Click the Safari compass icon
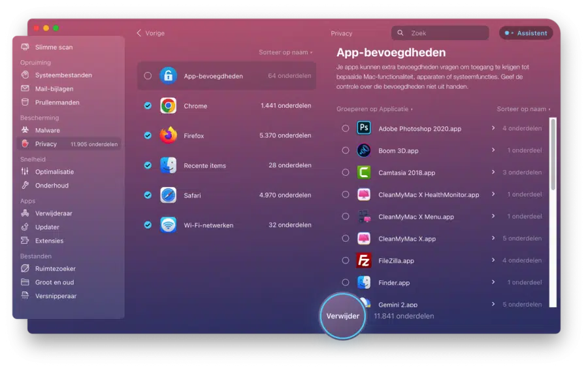This screenshot has height=370, width=588. pyautogui.click(x=168, y=195)
